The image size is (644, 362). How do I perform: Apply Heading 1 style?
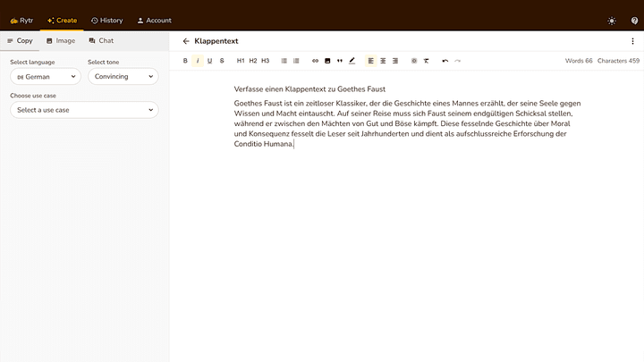pyautogui.click(x=241, y=61)
